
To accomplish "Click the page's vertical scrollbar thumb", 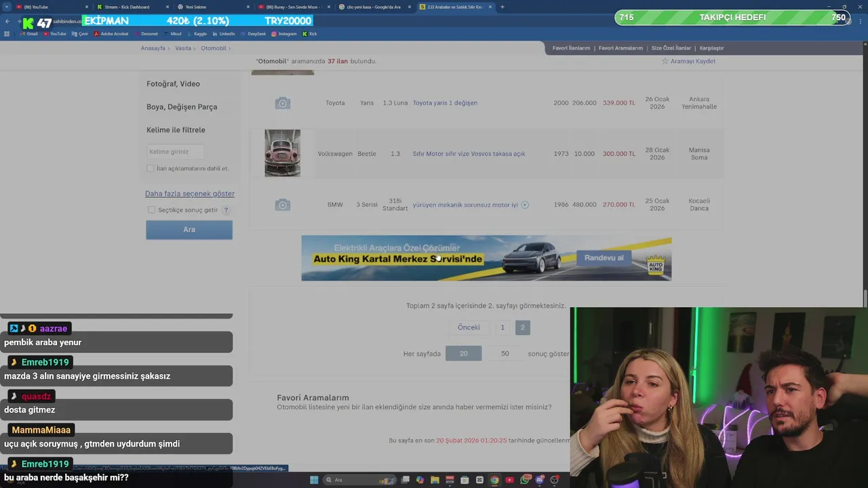I will 865,298.
